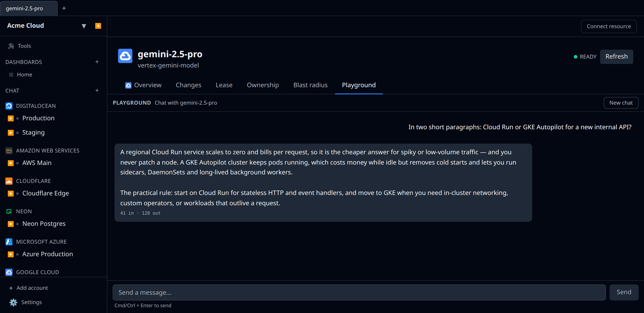Screen dimensions: 644x313
Task: Switch to the Overview tab
Action: [143, 85]
